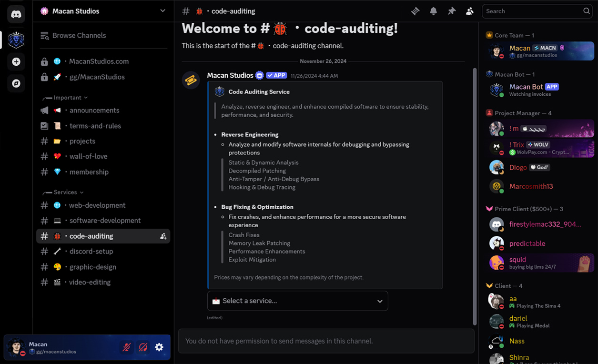
Task: Open Discord direct messages home icon
Action: (x=16, y=14)
